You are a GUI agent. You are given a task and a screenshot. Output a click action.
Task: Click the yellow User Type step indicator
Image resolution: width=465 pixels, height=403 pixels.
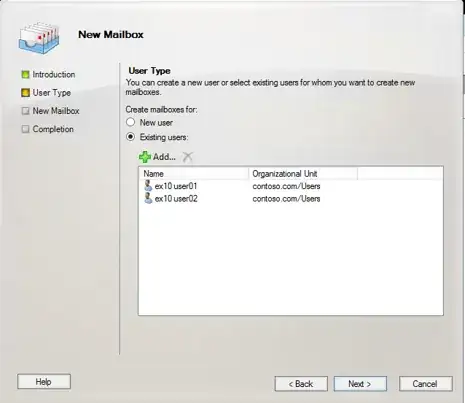click(25, 93)
